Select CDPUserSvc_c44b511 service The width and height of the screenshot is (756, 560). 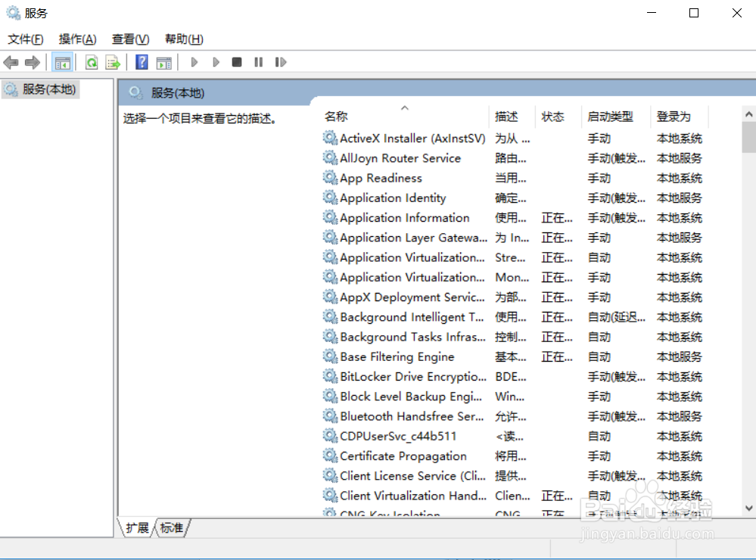coord(512,436)
